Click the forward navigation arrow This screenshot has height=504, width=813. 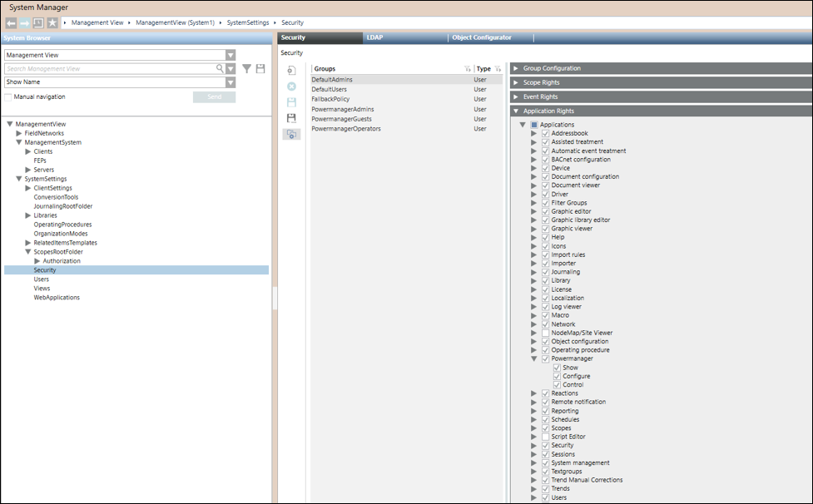pos(24,22)
